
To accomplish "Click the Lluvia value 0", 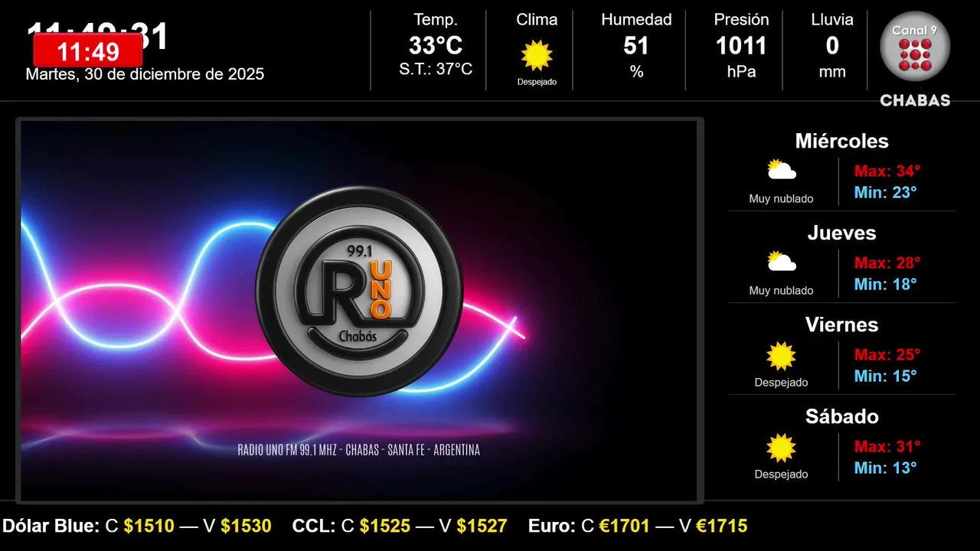I will [832, 46].
